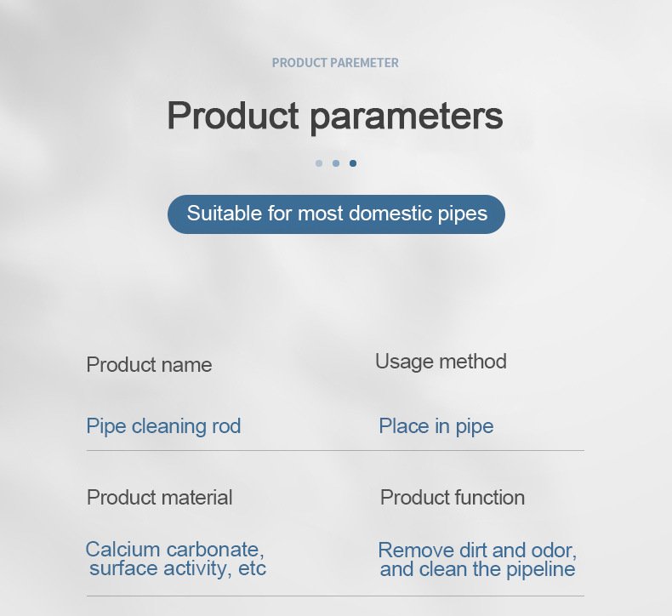672x616 pixels.
Task: Click the bottom divider under 'surface activity, etc'
Action: 335,596
